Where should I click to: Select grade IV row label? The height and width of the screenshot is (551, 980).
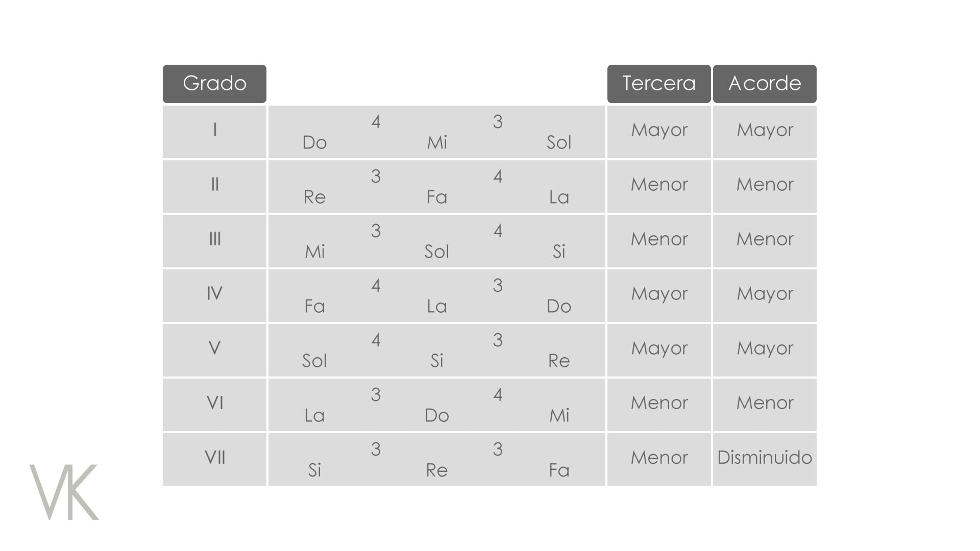coord(214,294)
